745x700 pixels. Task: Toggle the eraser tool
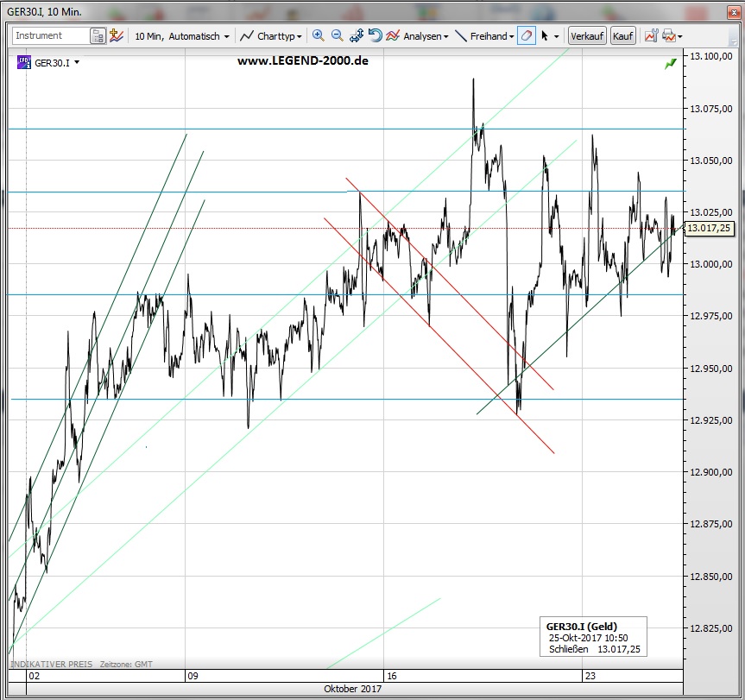527,35
